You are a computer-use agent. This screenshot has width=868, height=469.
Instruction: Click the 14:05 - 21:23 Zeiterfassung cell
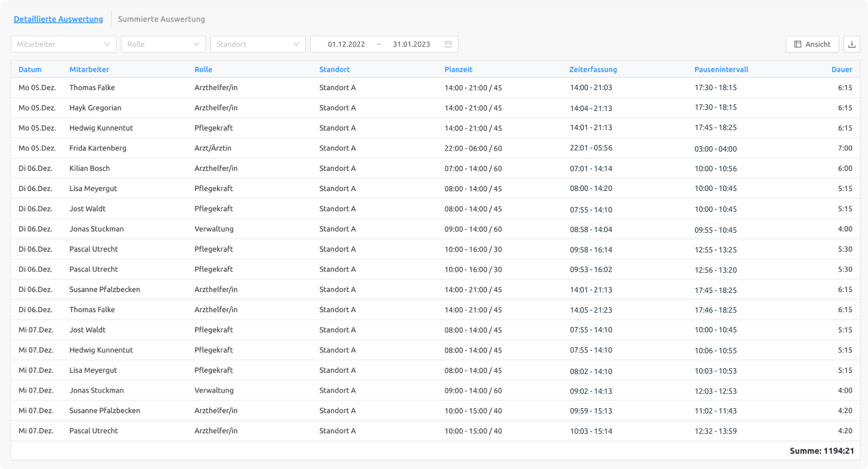pos(591,310)
